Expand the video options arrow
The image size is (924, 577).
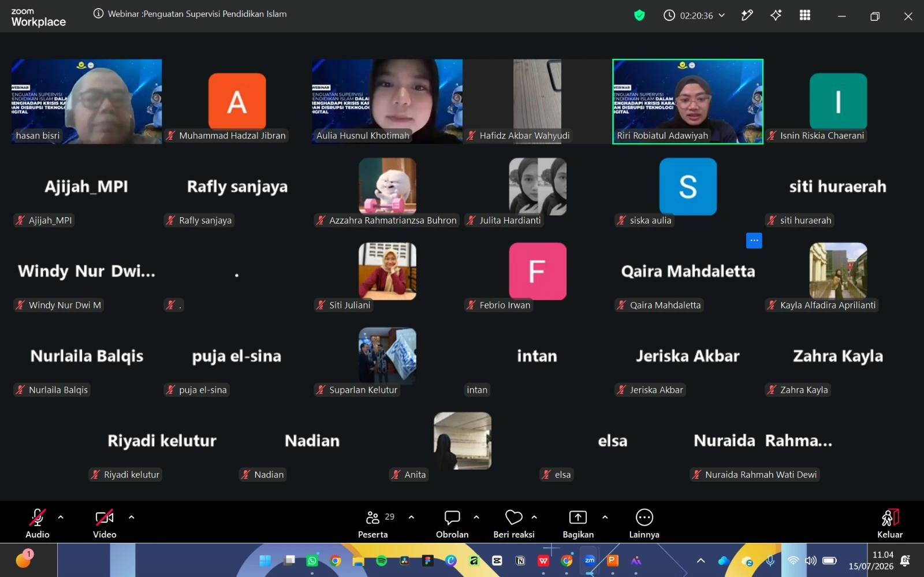[131, 518]
